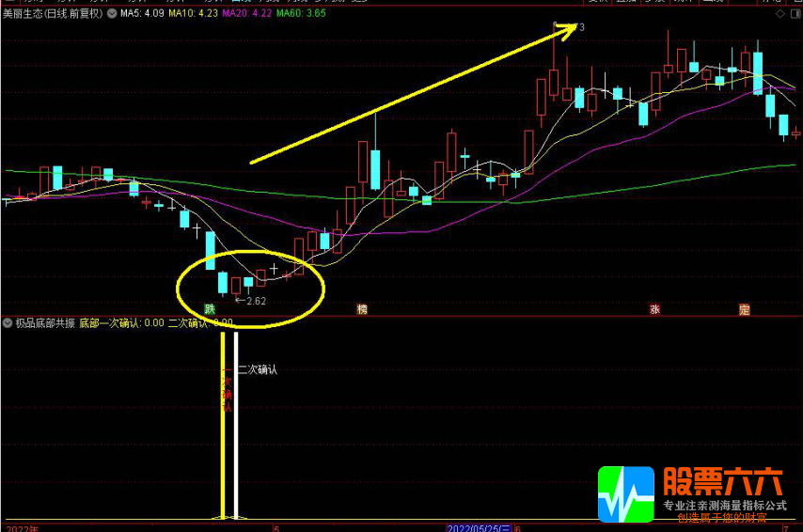
Task: Click the 2.62 low price label
Action: pos(256,301)
